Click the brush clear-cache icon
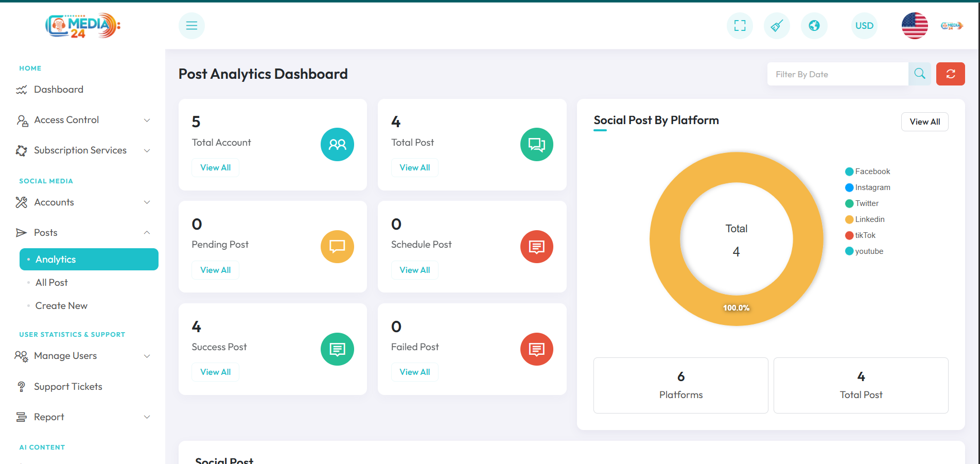The image size is (980, 464). 777,26
